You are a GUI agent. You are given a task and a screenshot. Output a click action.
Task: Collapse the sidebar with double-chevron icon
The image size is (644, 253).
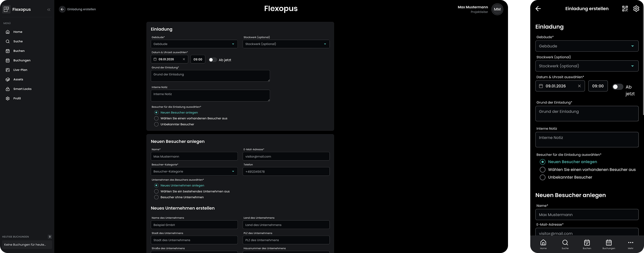[49, 9]
